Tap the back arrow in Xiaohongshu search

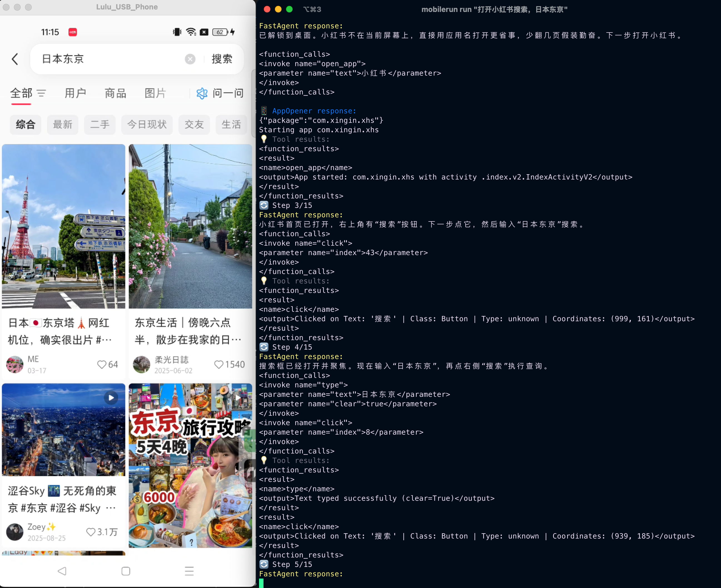click(x=14, y=59)
